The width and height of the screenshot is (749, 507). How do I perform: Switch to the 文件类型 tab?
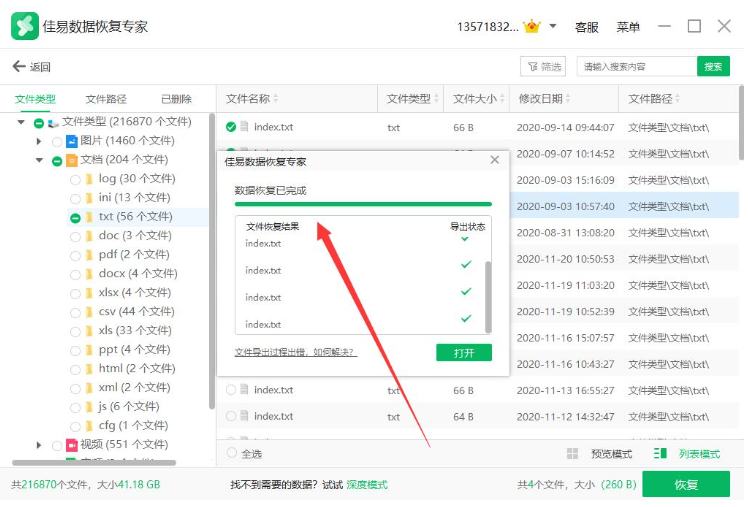(35, 99)
